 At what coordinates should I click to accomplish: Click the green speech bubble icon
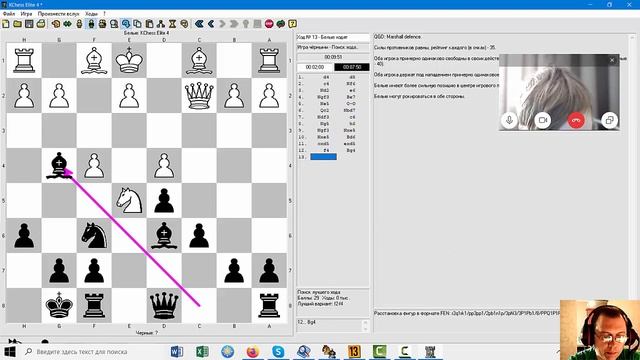(281, 24)
